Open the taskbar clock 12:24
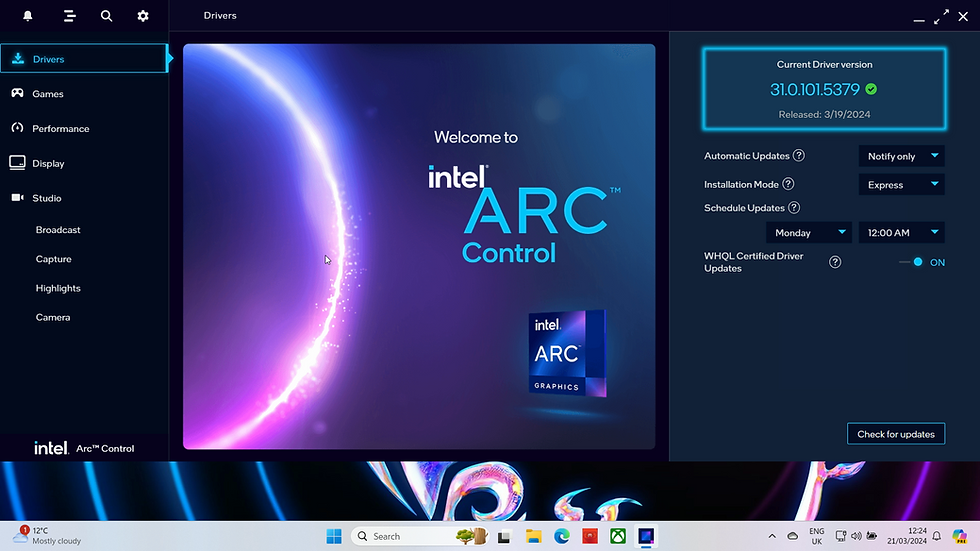Viewport: 980px width, 551px height. pyautogui.click(x=907, y=536)
